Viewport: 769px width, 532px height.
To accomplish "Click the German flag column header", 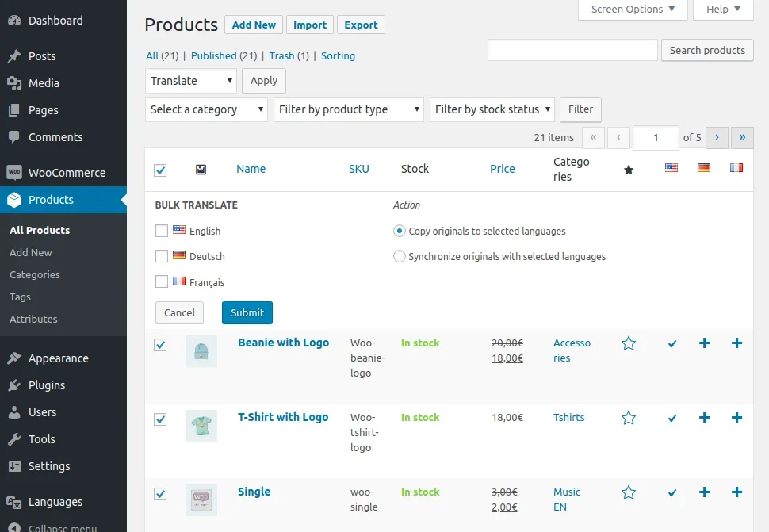I will pyautogui.click(x=704, y=168).
